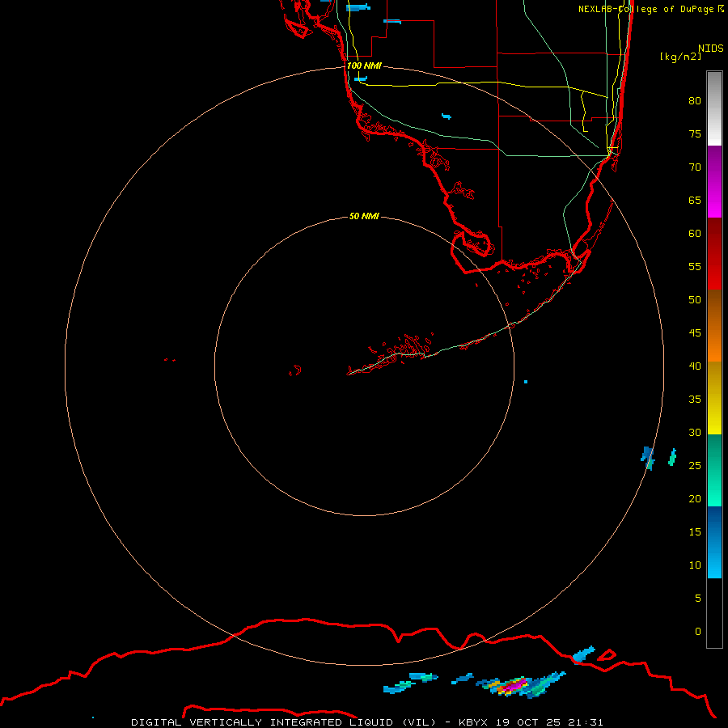Image resolution: width=728 pixels, height=728 pixels.
Task: Click the 5 value on the VIL scale
Action: pos(698,599)
